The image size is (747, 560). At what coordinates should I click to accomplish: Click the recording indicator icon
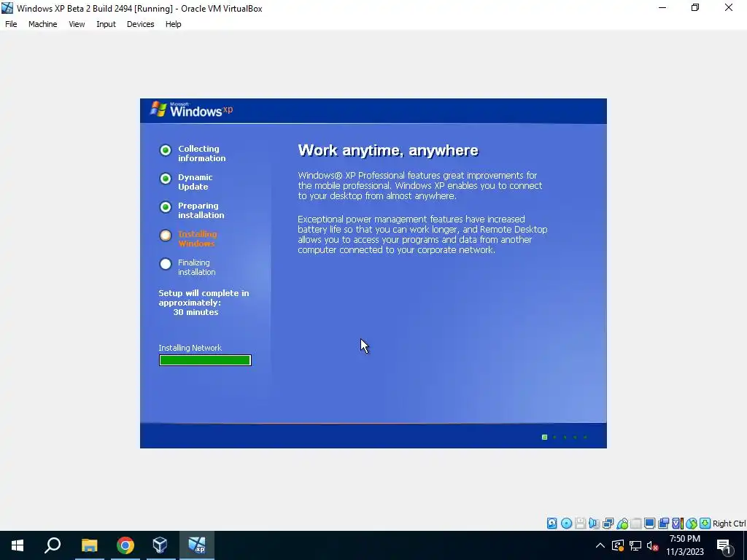pyautogui.click(x=663, y=524)
